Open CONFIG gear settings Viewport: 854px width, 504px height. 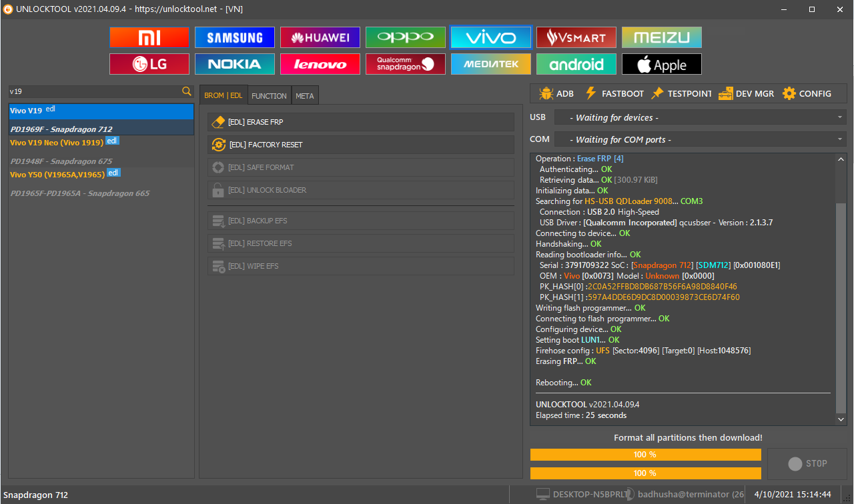[807, 93]
